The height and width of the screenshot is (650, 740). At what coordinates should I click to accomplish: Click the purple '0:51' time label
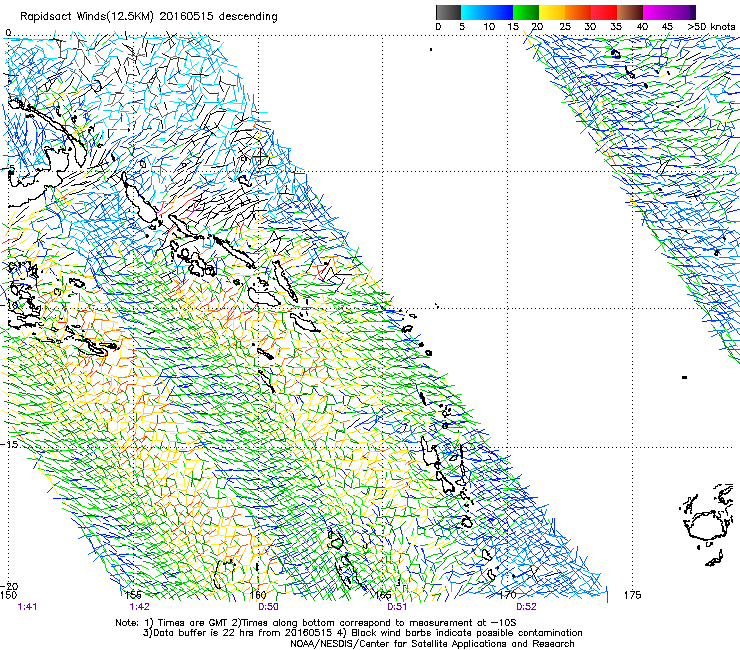397,607
